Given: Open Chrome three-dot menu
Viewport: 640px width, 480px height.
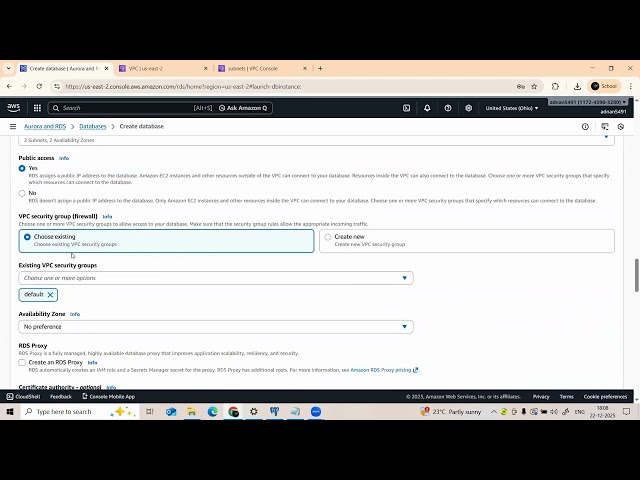Looking at the screenshot, I should [x=631, y=86].
